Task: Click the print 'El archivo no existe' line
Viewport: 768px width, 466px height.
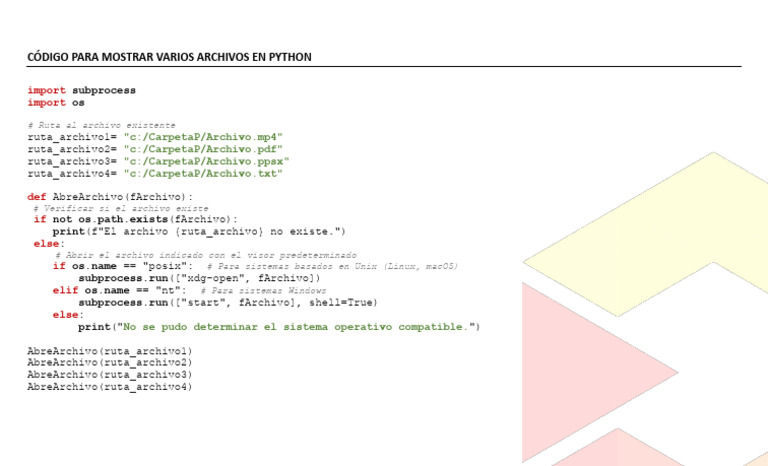Action: point(199,231)
